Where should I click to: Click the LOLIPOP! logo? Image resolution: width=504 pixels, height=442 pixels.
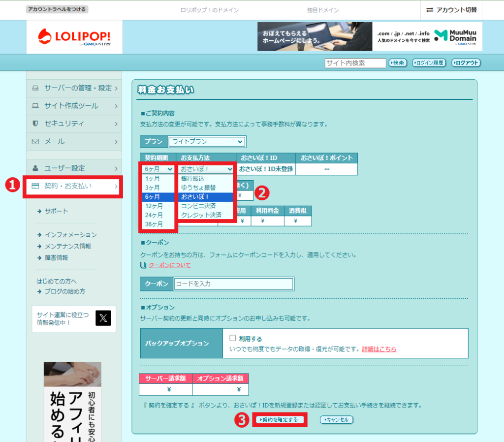point(74,37)
